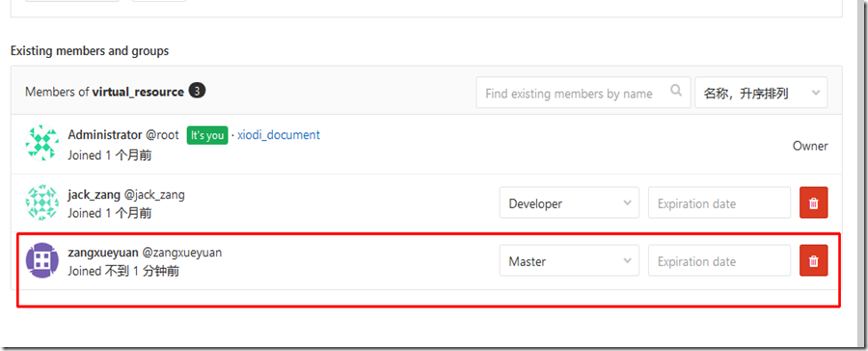The height and width of the screenshot is (351, 868).
Task: Click the Administrator avatar image
Action: [42, 144]
